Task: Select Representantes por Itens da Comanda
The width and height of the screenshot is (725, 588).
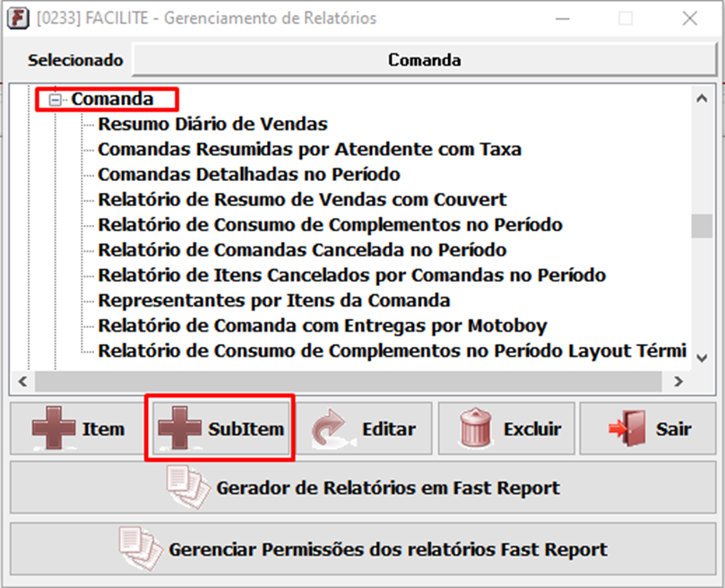Action: point(273,300)
